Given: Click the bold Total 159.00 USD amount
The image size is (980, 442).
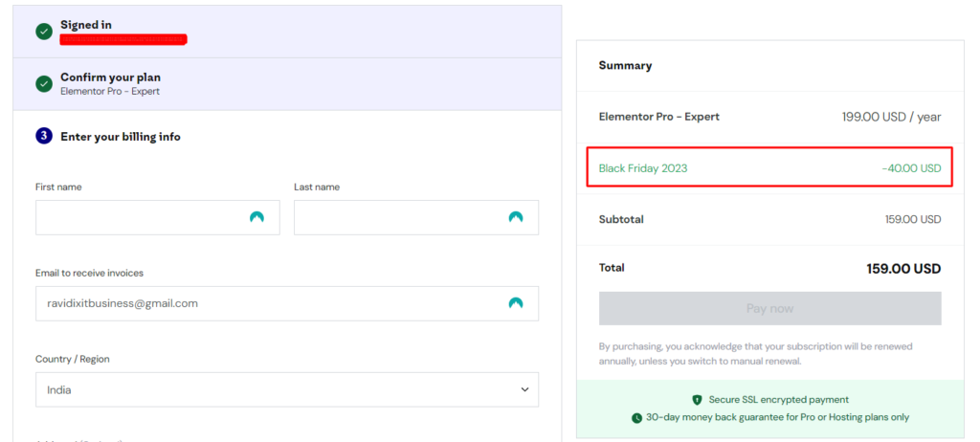Looking at the screenshot, I should [x=903, y=269].
